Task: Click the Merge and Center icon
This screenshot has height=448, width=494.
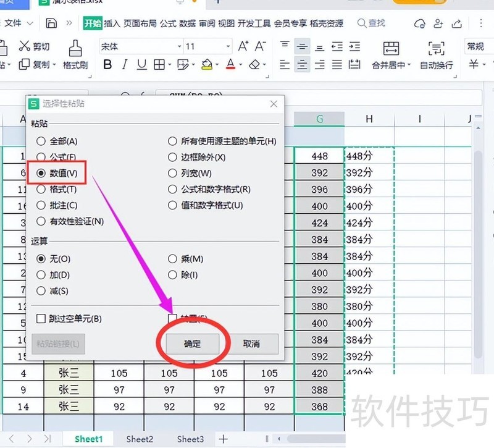Action: point(391,49)
